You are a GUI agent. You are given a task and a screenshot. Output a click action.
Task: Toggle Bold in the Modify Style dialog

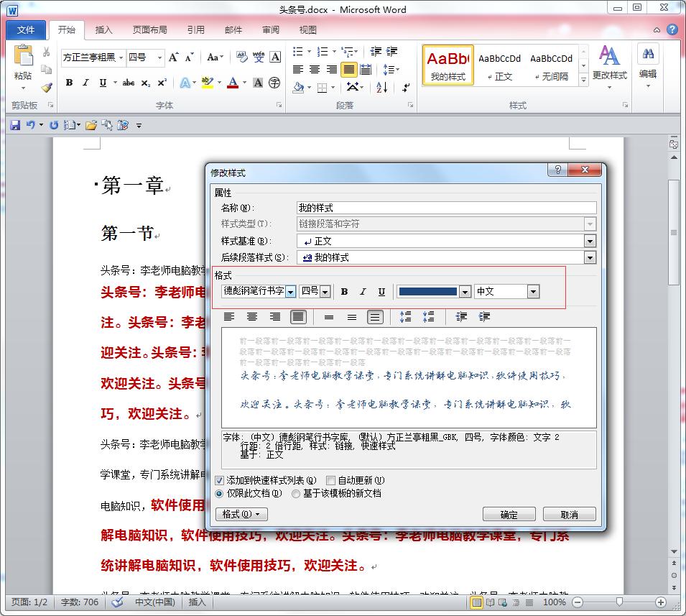point(344,291)
